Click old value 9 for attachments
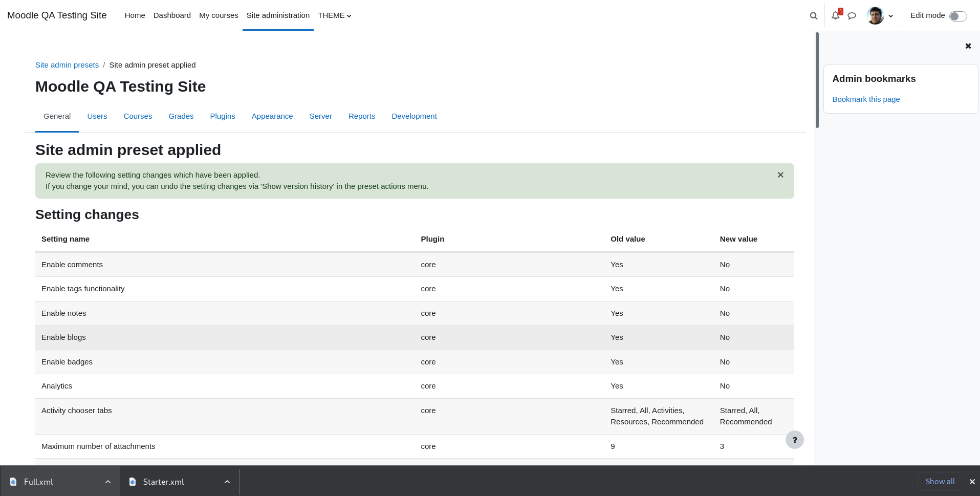This screenshot has height=496, width=980. pos(613,446)
